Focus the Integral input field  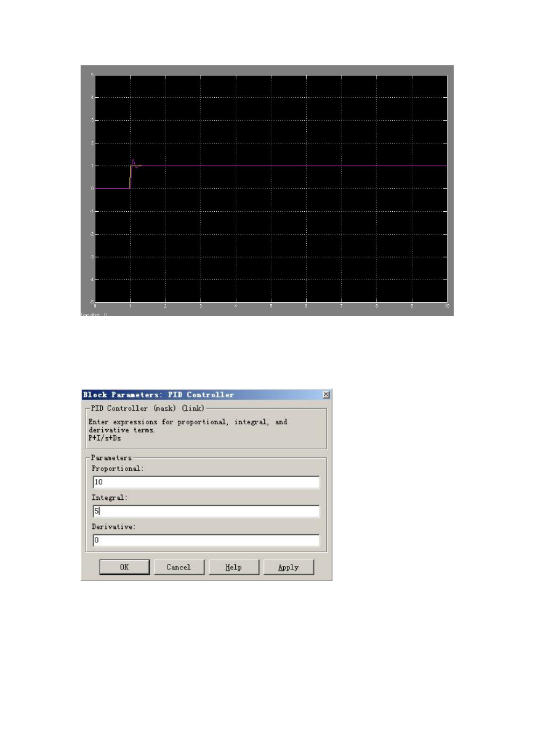206,511
